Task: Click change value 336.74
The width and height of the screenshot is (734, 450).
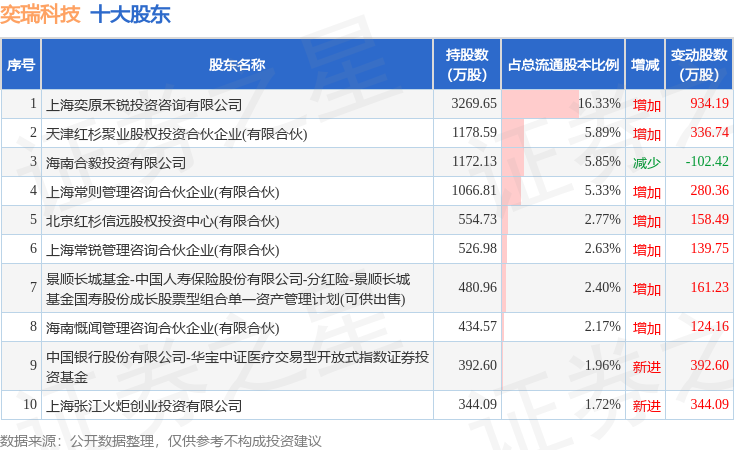Action: click(710, 132)
